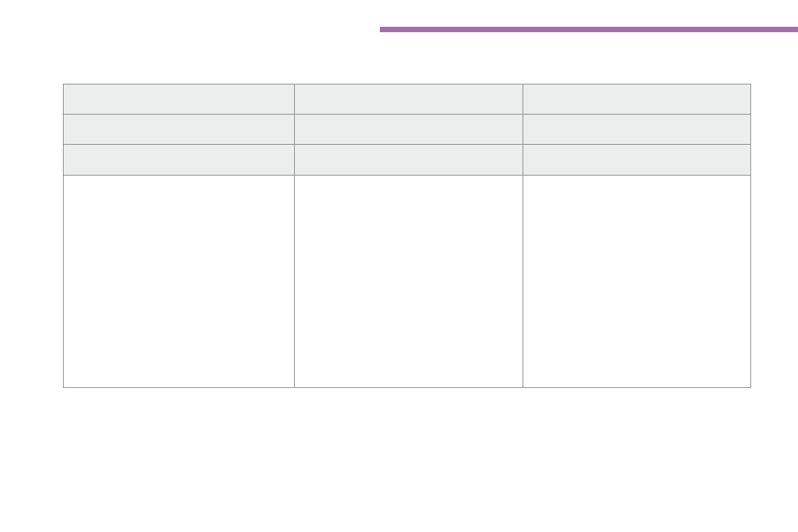
Task: Click the large white right-column cell
Action: [x=637, y=281]
